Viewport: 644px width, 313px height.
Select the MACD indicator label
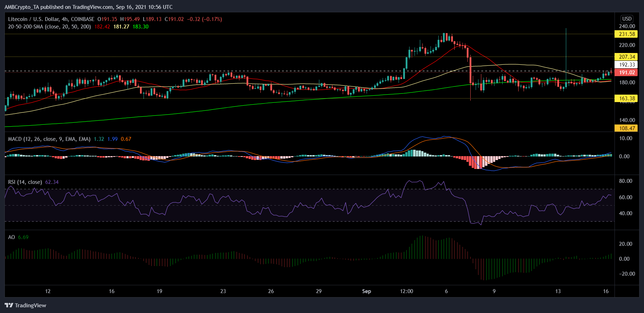[x=49, y=139]
